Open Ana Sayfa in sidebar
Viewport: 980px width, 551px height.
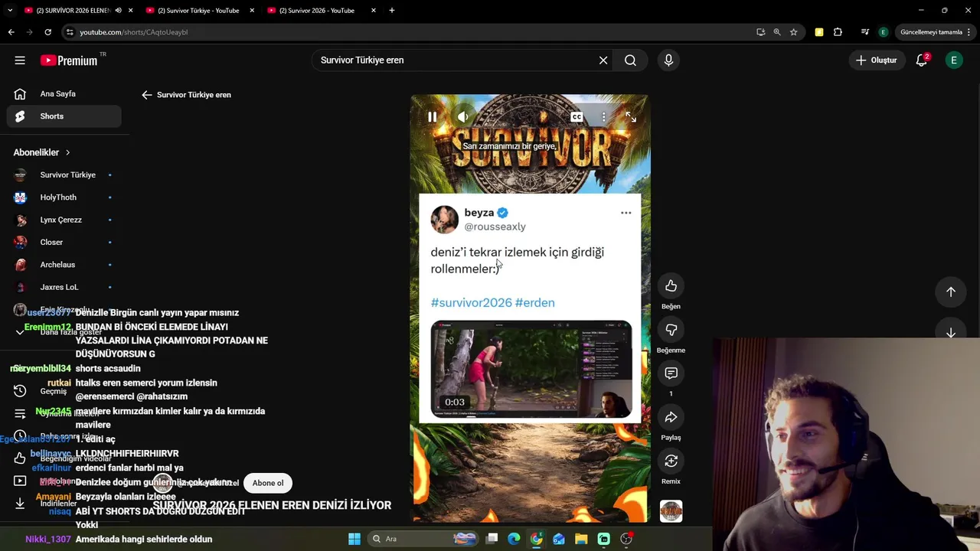pyautogui.click(x=64, y=94)
